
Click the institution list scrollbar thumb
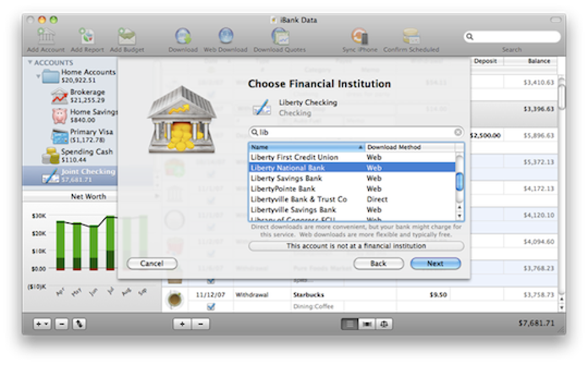click(x=459, y=181)
